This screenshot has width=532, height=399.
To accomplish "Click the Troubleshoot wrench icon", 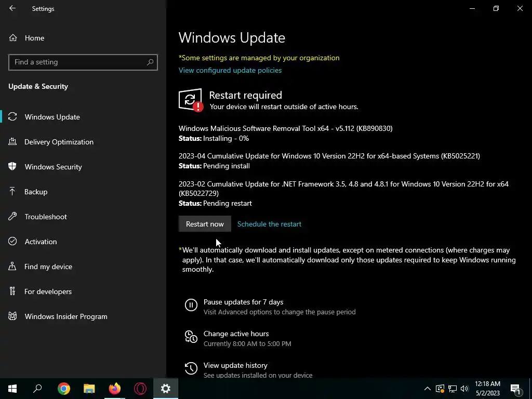I will (12, 217).
